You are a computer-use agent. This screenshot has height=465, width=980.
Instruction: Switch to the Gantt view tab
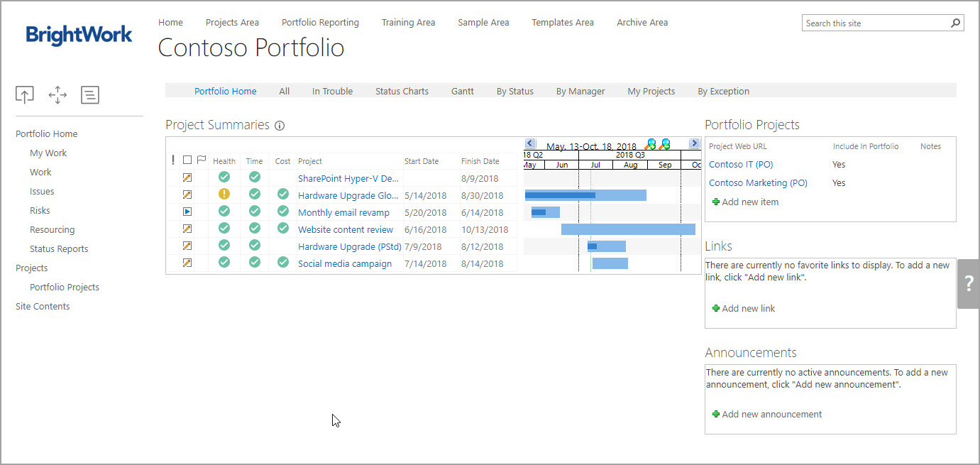pos(463,91)
